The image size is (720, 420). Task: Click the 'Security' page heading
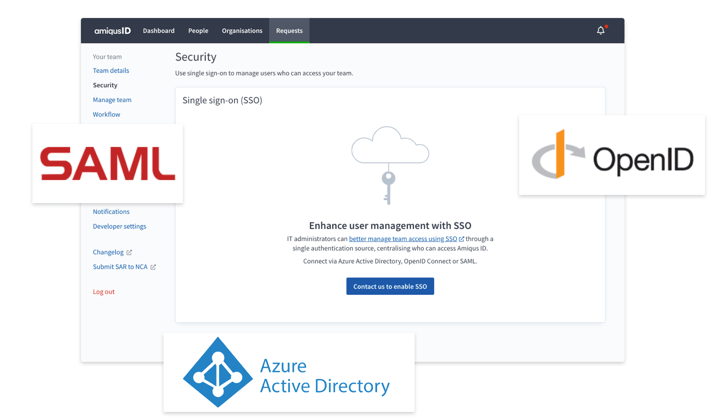196,57
